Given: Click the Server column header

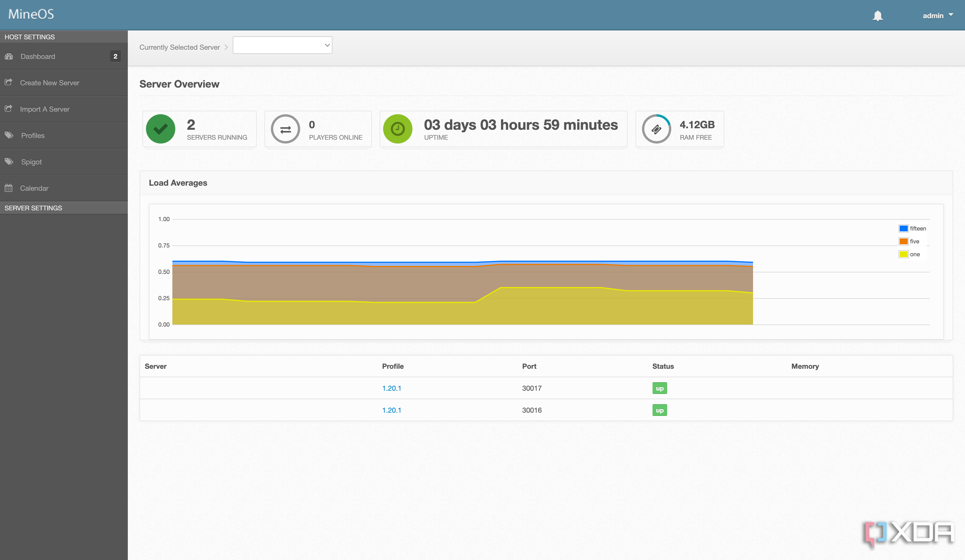Looking at the screenshot, I should (x=155, y=366).
